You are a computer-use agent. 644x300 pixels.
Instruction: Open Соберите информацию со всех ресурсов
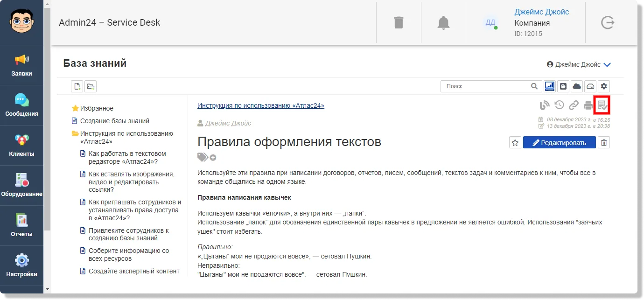click(x=129, y=255)
